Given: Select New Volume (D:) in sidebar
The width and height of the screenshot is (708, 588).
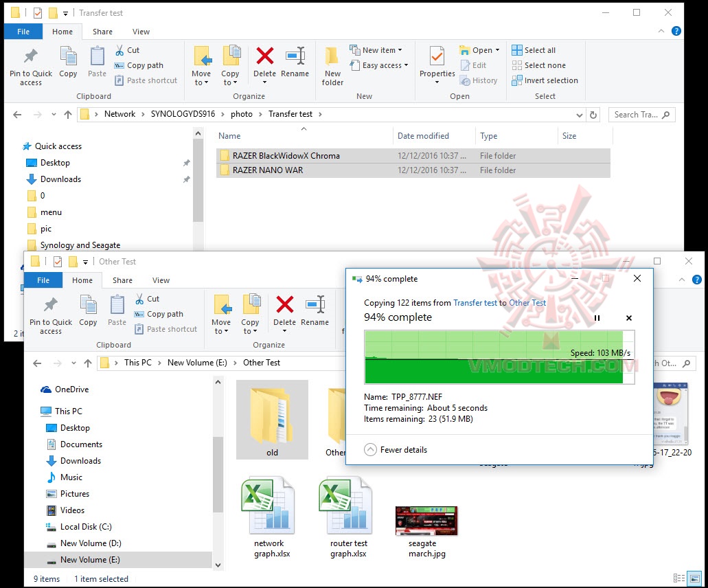Looking at the screenshot, I should [x=84, y=543].
